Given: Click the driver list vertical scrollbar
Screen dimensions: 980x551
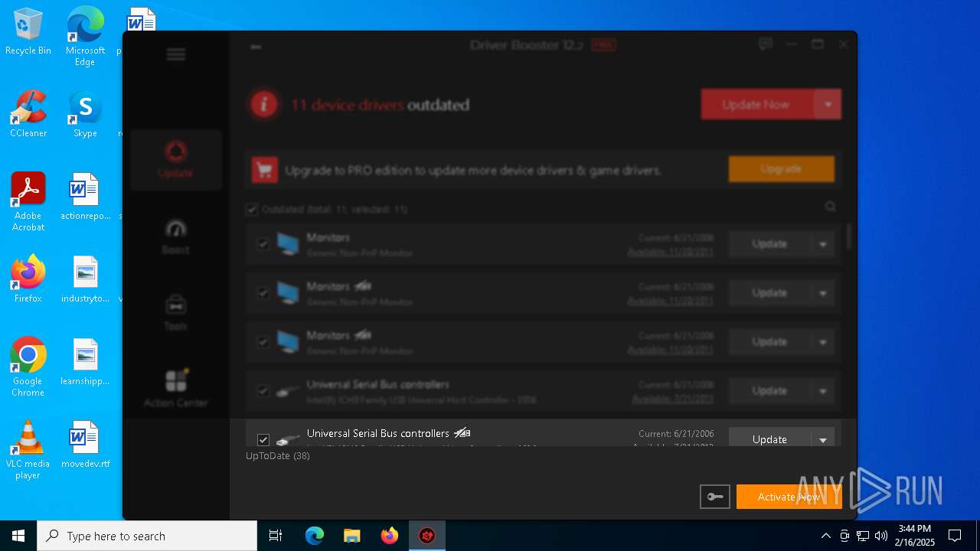Looking at the screenshot, I should click(848, 236).
